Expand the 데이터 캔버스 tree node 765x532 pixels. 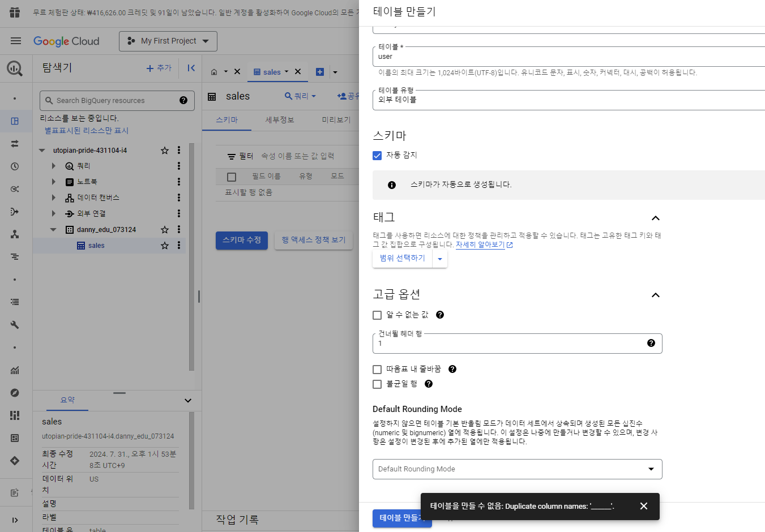[54, 198]
